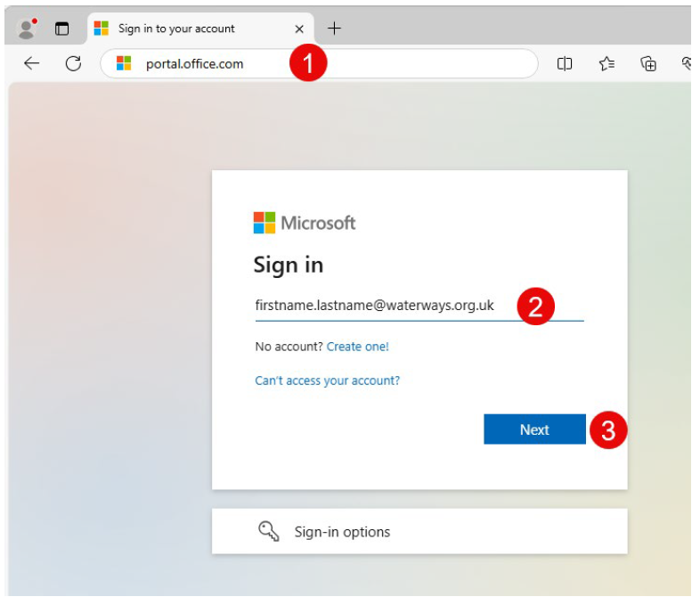Click the 'Create one!' link
Viewport: 700px width, 605px height.
[358, 347]
